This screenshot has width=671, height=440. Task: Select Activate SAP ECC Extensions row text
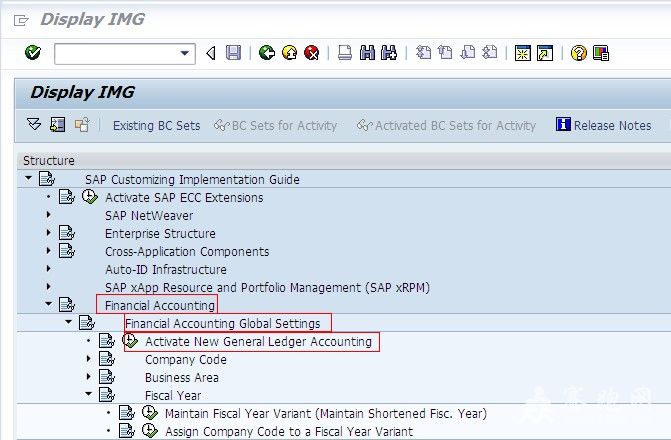(184, 197)
